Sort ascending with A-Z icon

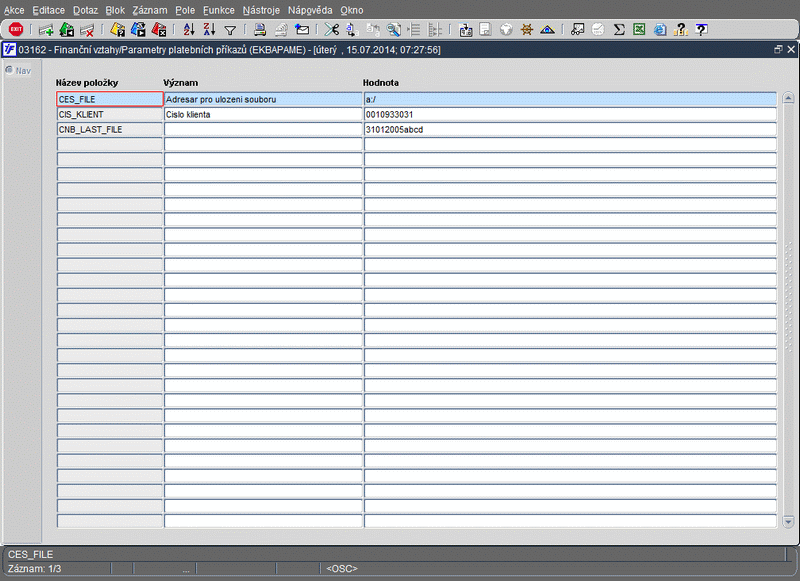pyautogui.click(x=189, y=30)
